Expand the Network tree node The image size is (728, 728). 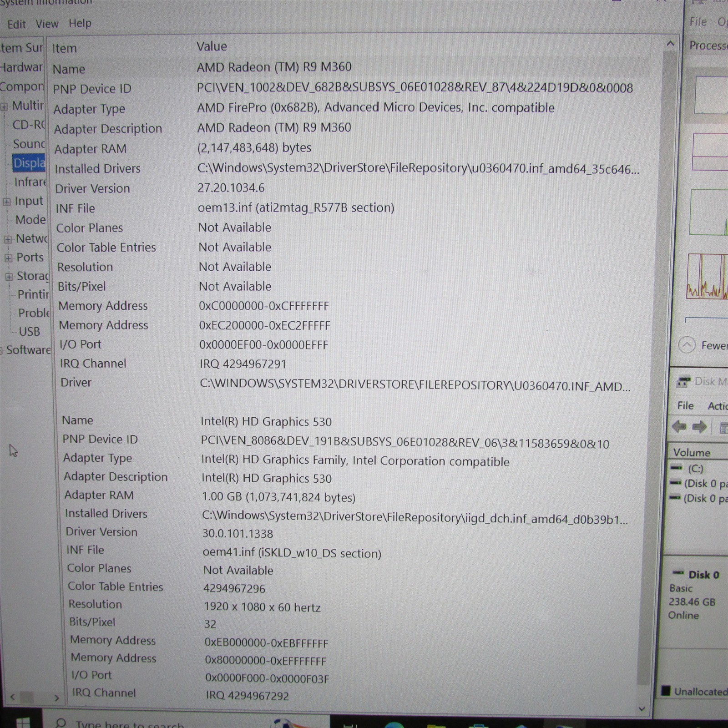[8, 239]
